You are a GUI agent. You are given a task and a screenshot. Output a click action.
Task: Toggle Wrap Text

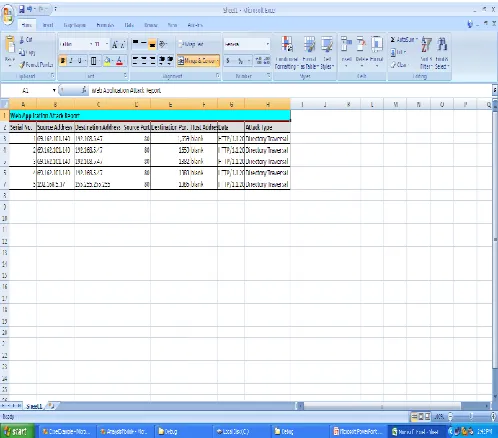(191, 44)
